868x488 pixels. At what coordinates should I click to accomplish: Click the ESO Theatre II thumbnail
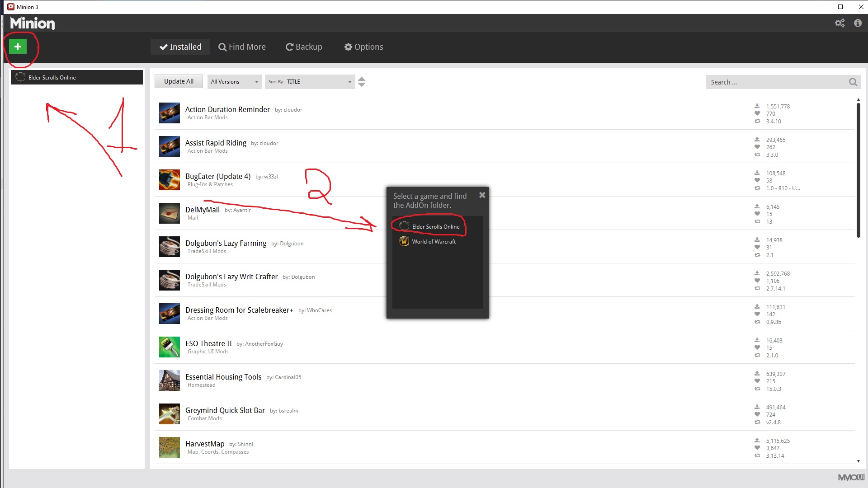pyautogui.click(x=170, y=347)
